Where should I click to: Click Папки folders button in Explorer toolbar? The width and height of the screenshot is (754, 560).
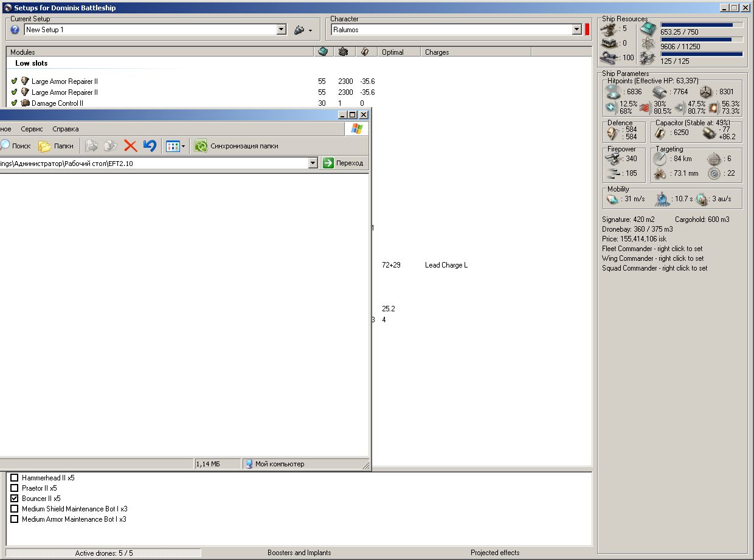(56, 146)
